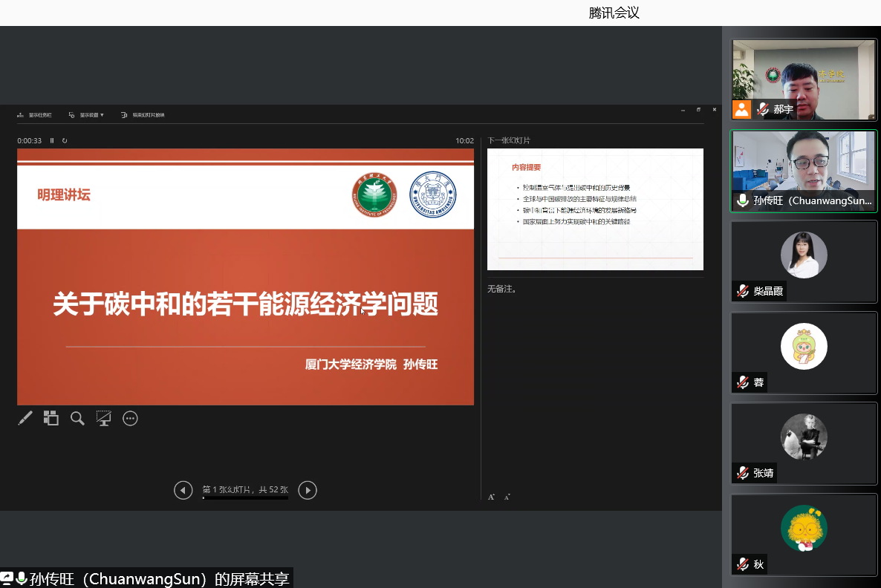
Task: Select 柴晶霞 participant tile
Action: pyautogui.click(x=804, y=261)
